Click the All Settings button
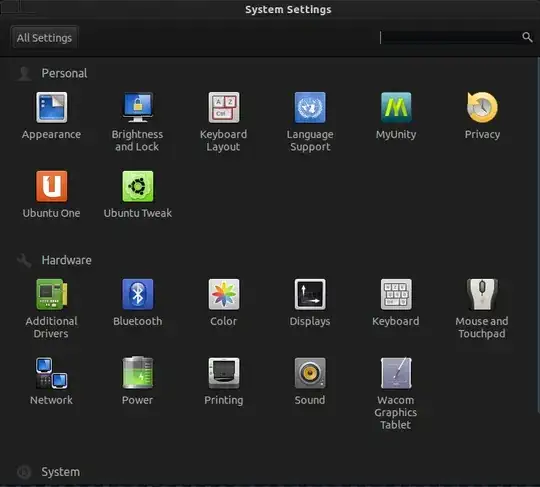The height and width of the screenshot is (487, 540). pyautogui.click(x=44, y=38)
